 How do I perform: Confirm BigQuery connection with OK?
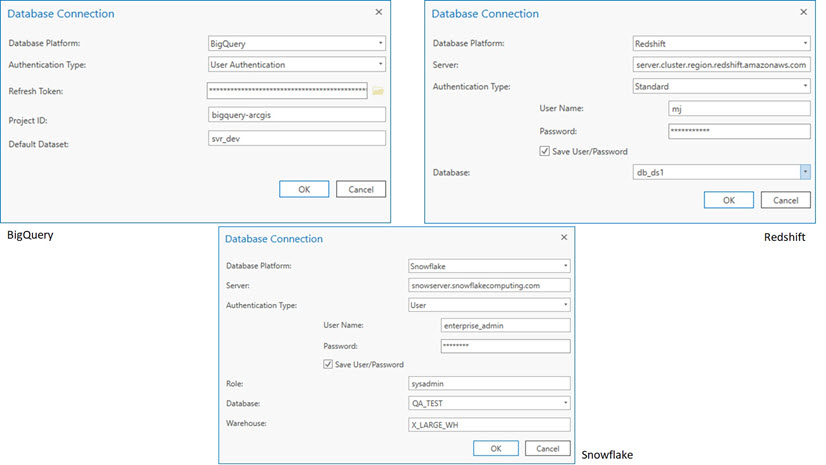pyautogui.click(x=304, y=189)
